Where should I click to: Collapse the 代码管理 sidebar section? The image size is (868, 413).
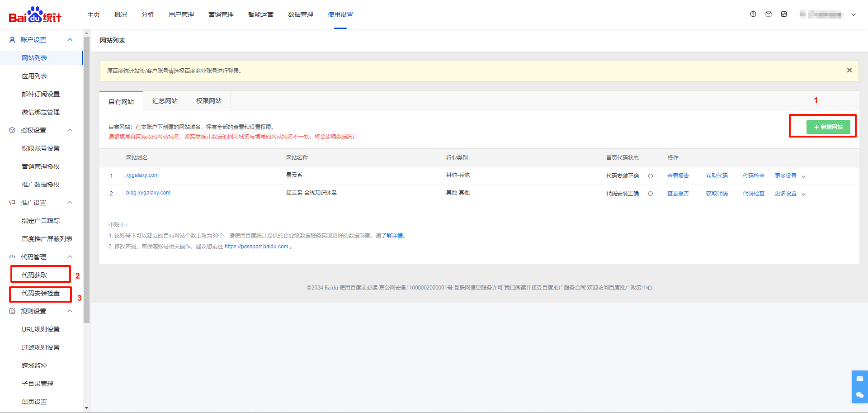pyautogui.click(x=70, y=257)
